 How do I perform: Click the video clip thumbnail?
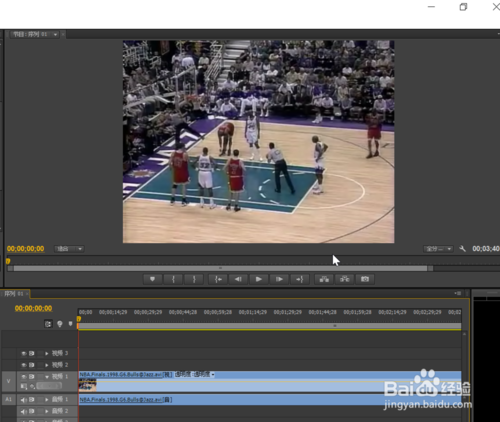click(x=88, y=385)
